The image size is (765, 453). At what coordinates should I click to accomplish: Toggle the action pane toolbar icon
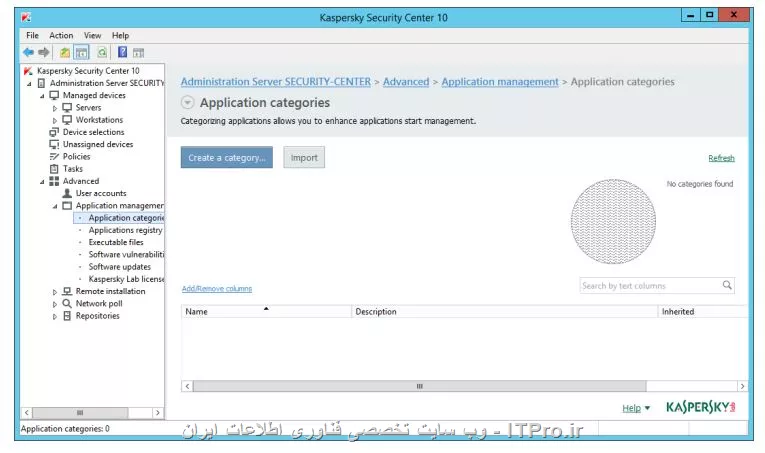[x=139, y=53]
